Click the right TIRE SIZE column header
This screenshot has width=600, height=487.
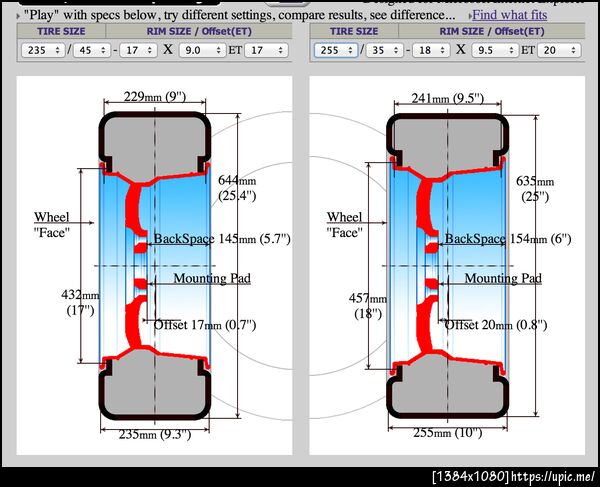pos(354,31)
